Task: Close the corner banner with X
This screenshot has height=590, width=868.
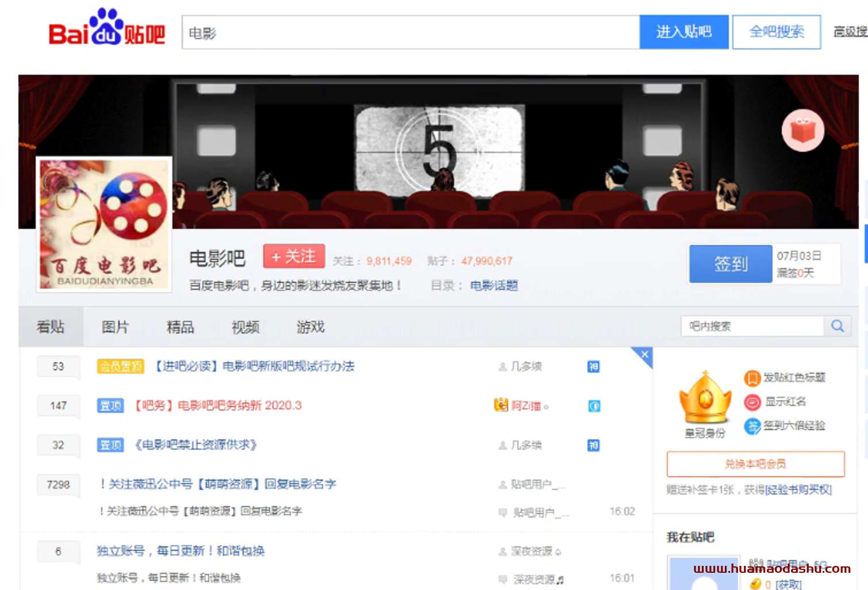Action: pos(645,354)
